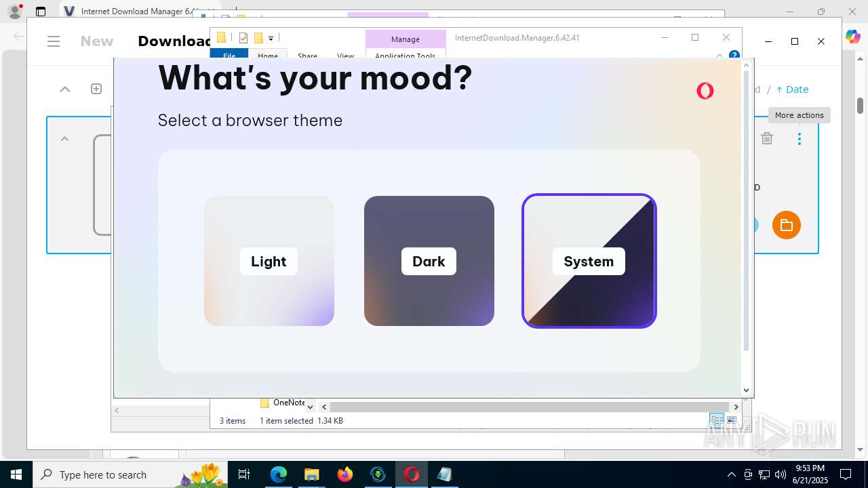Open the browser tab actions icon

pos(41,12)
